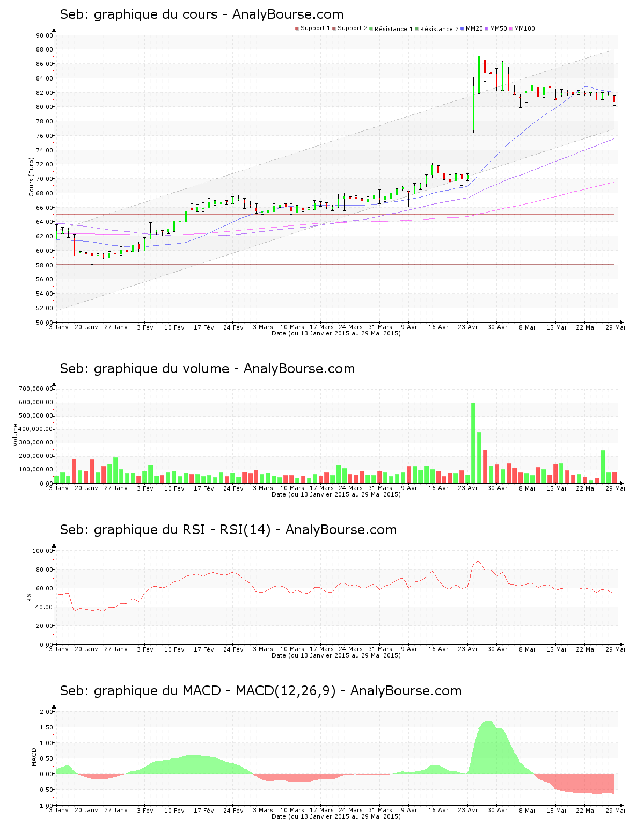Viewport: 644px width, 832px height.
Task: Click title 'Seb: graphique du volume - AnalyBourse.com'
Action: coord(207,369)
